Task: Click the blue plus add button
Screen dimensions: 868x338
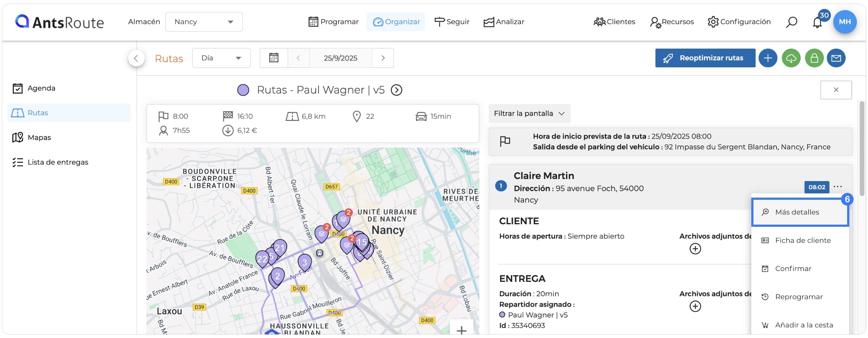Action: pyautogui.click(x=768, y=58)
